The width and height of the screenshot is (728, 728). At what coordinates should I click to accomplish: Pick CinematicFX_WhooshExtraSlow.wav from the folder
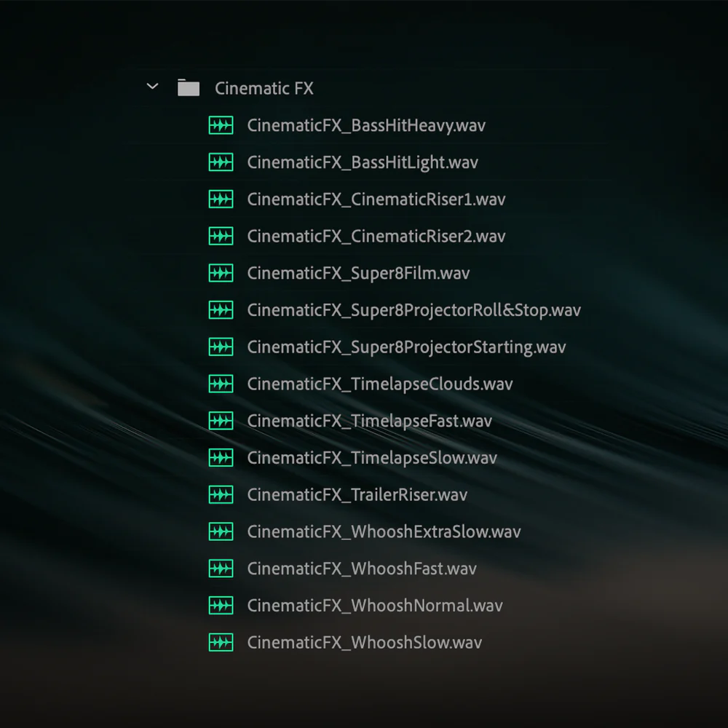coord(384,531)
